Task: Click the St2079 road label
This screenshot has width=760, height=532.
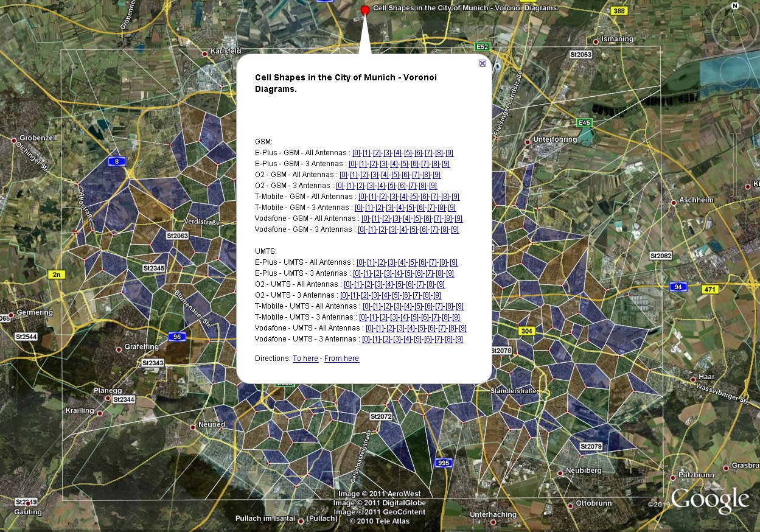Action: click(591, 447)
